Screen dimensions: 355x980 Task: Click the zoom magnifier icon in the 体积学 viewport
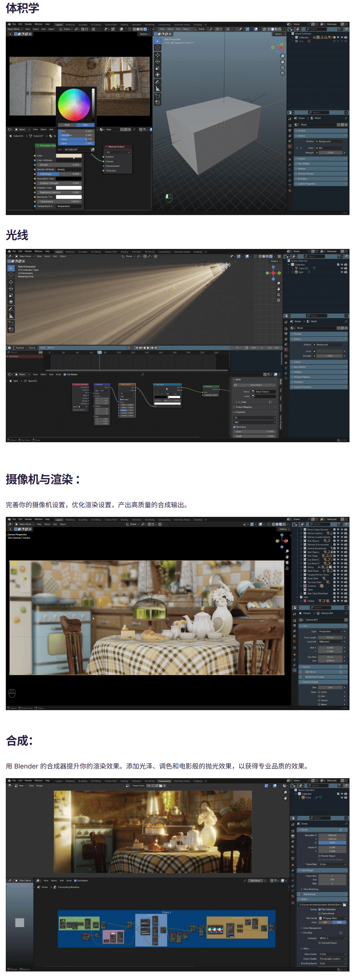[282, 56]
